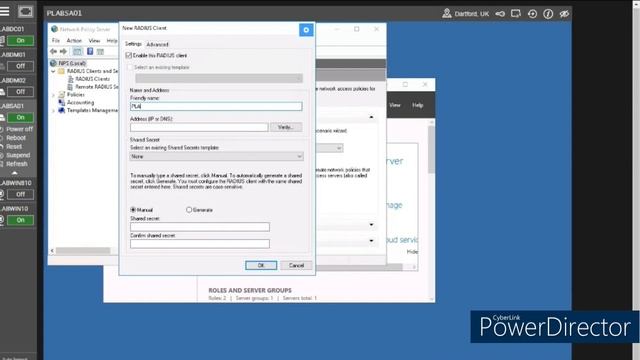Click the NPS toolbar Forward arrow
640x360 pixels.
[x=63, y=51]
